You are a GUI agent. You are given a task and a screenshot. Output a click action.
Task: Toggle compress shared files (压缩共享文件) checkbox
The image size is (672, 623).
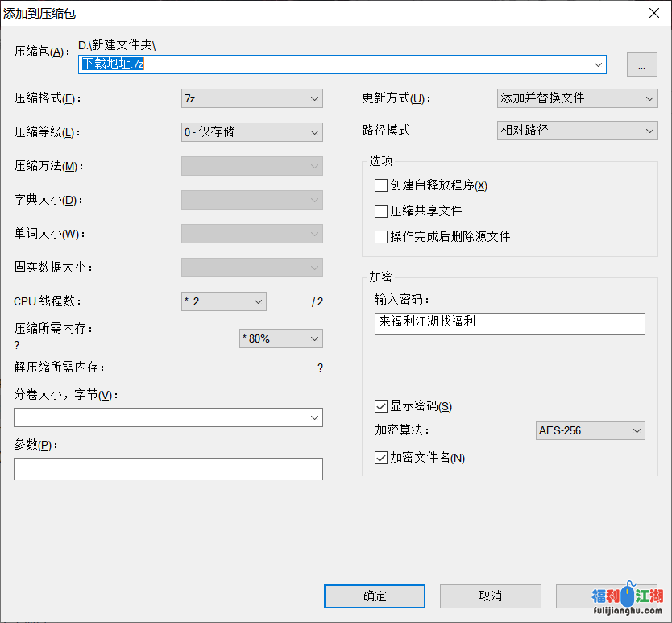(381, 211)
